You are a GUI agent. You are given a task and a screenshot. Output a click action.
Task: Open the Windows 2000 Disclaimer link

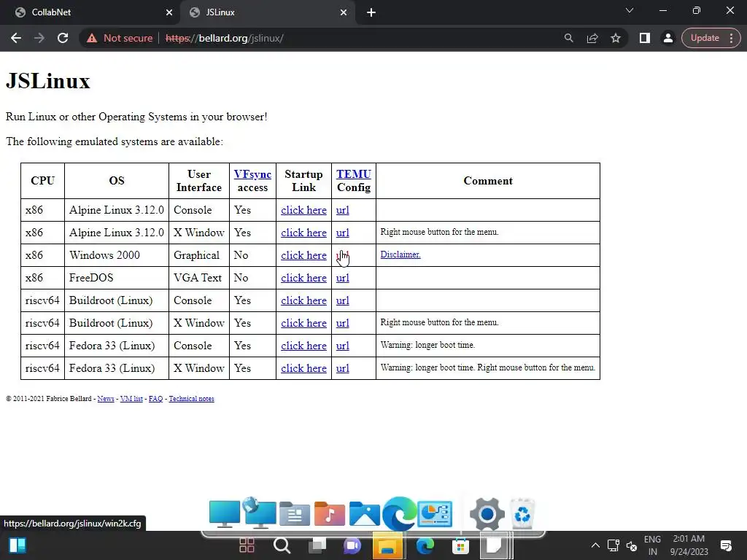point(400,254)
